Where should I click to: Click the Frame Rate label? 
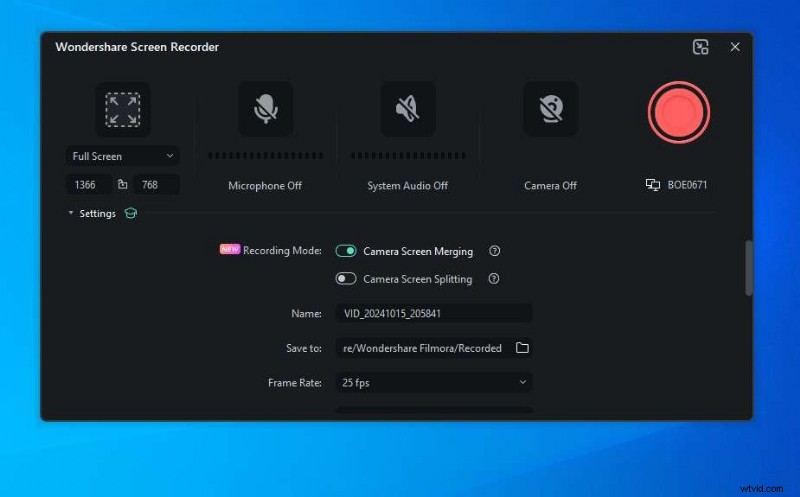pos(294,383)
